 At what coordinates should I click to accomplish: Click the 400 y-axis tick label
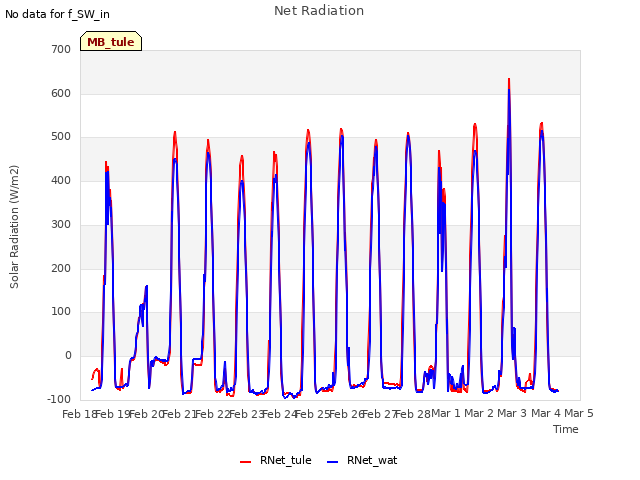click(61, 180)
